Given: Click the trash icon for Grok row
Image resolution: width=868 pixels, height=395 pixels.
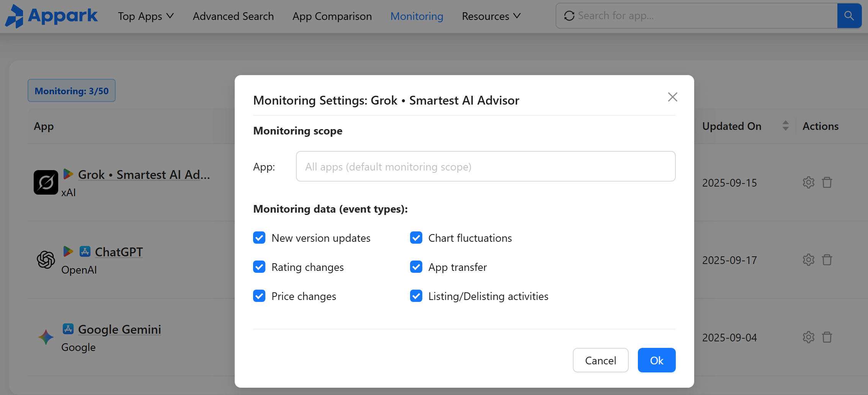Looking at the screenshot, I should (x=827, y=182).
